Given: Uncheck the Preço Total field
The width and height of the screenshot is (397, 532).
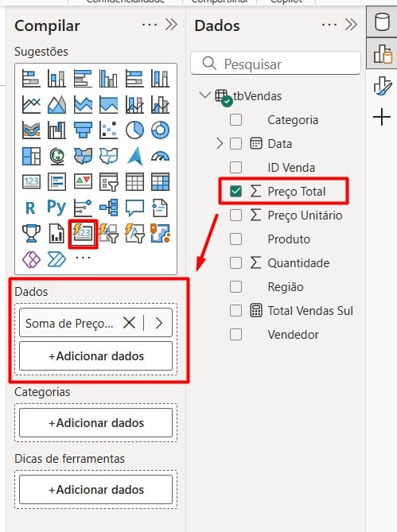Looking at the screenshot, I should click(x=235, y=192).
